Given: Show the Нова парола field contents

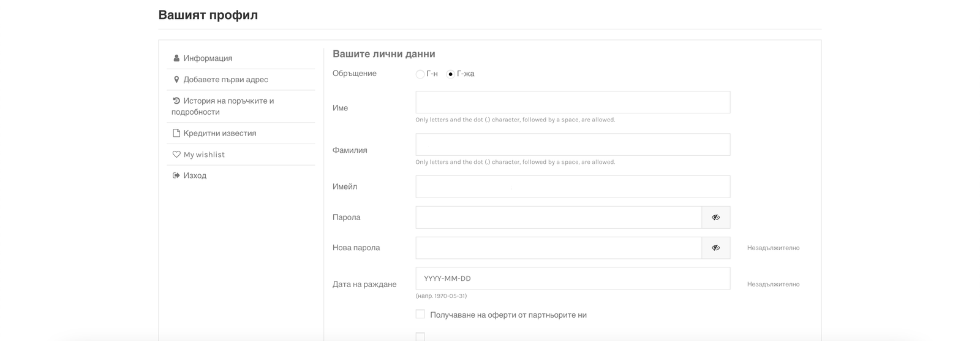Looking at the screenshot, I should pos(715,248).
